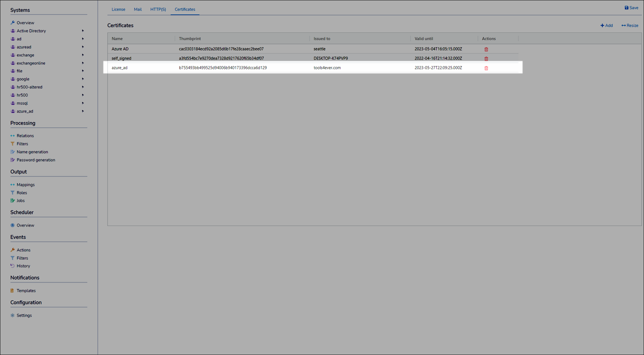The height and width of the screenshot is (355, 644).
Task: Click the Save disk icon
Action: coord(626,8)
